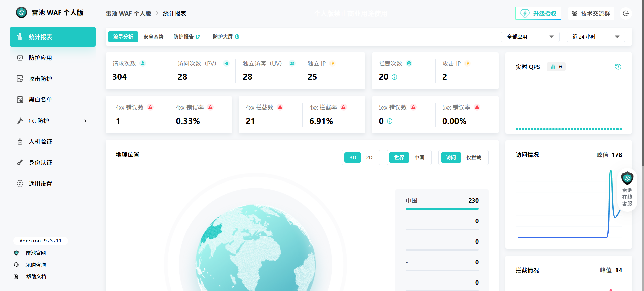Click the 实时 QPS dotted chart line
This screenshot has height=291, width=644.
[569, 129]
